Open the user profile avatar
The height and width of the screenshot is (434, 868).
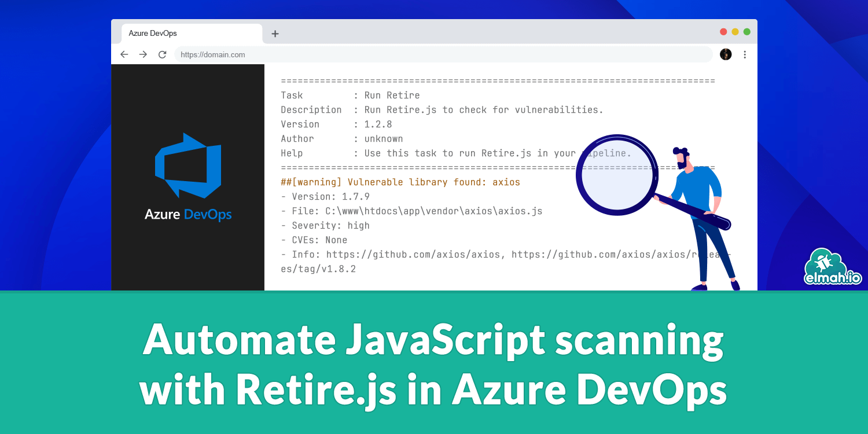725,54
